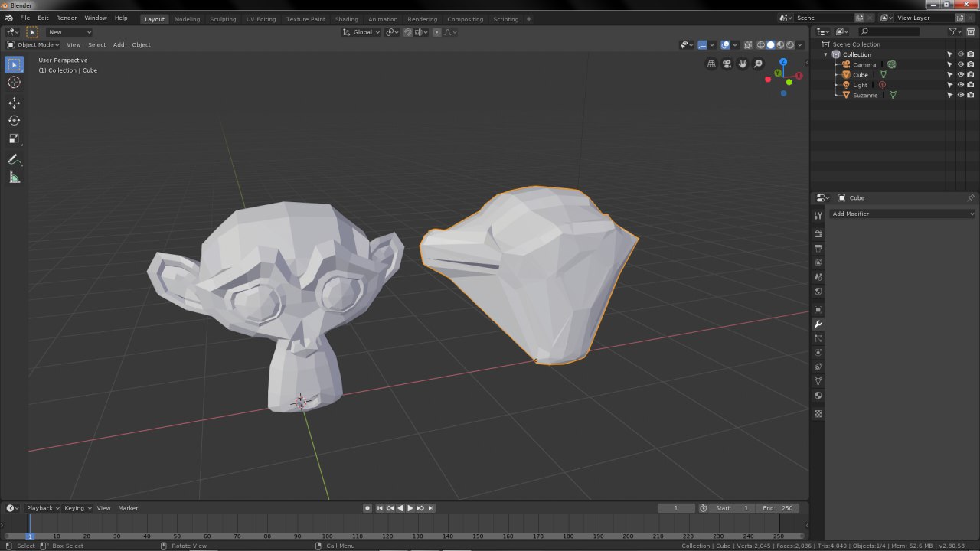The image size is (980, 551).
Task: Open Particles properties tab
Action: 818,338
